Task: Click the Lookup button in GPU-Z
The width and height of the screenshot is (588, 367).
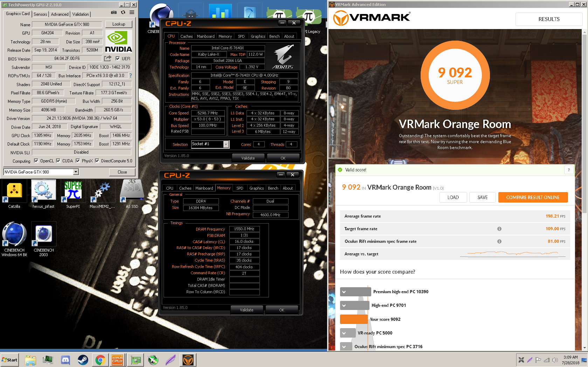Action: click(x=119, y=24)
